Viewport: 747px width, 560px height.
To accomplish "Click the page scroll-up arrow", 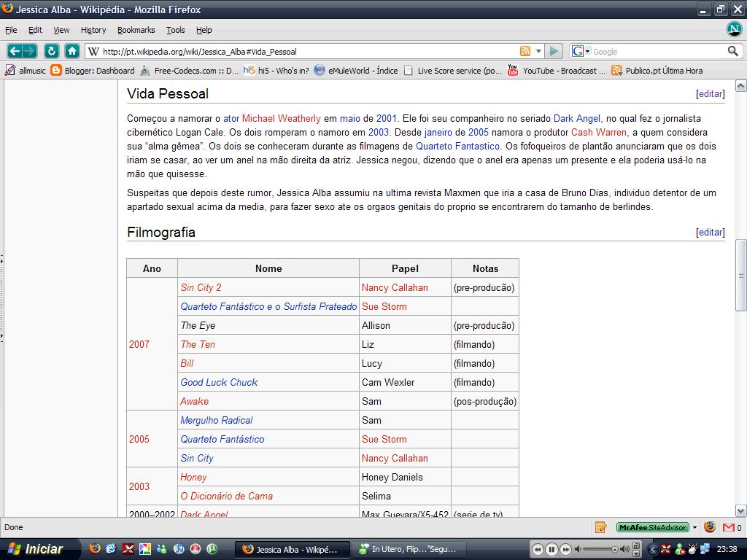I will (740, 86).
